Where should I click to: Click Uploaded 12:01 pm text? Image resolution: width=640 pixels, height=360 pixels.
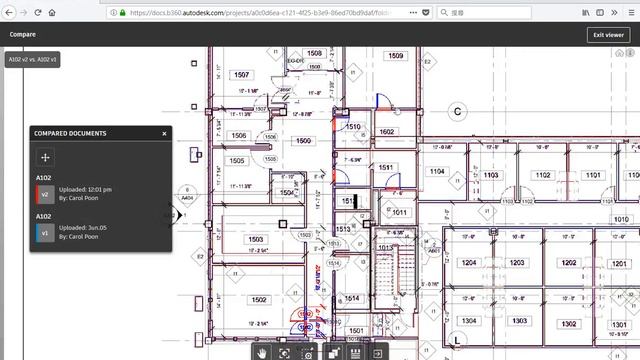point(85,190)
